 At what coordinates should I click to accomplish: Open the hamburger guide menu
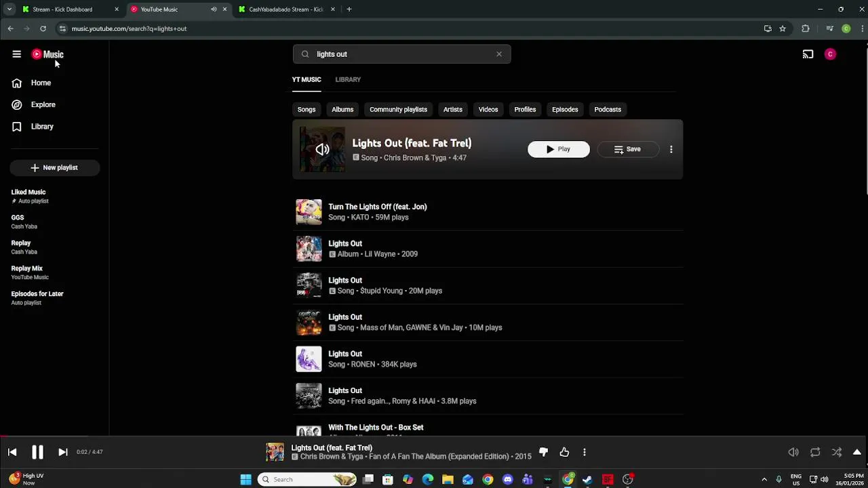coord(16,54)
